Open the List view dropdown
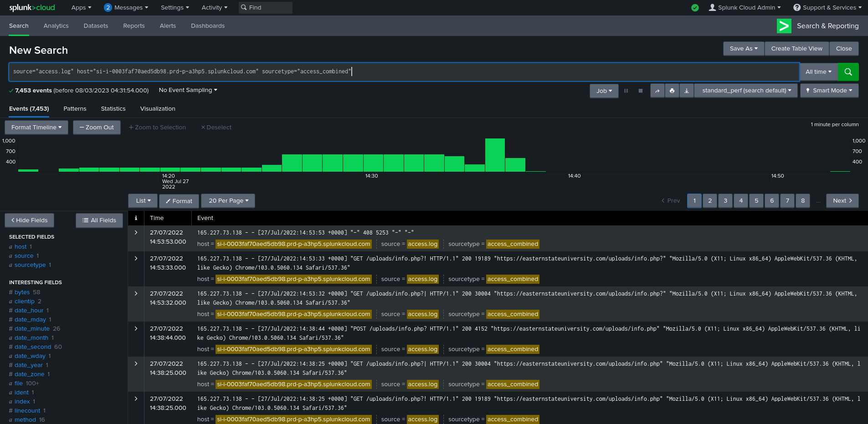The width and height of the screenshot is (868, 424). tap(143, 201)
